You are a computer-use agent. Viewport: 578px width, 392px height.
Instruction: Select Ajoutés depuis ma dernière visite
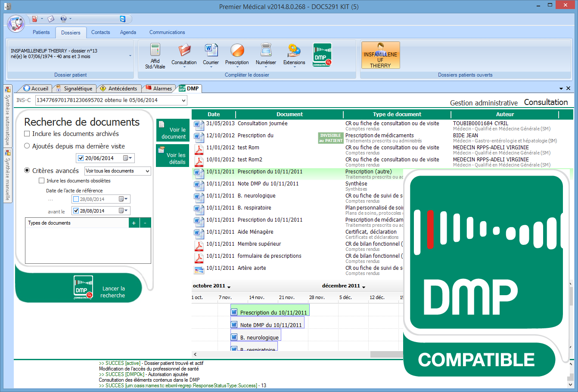(x=27, y=146)
